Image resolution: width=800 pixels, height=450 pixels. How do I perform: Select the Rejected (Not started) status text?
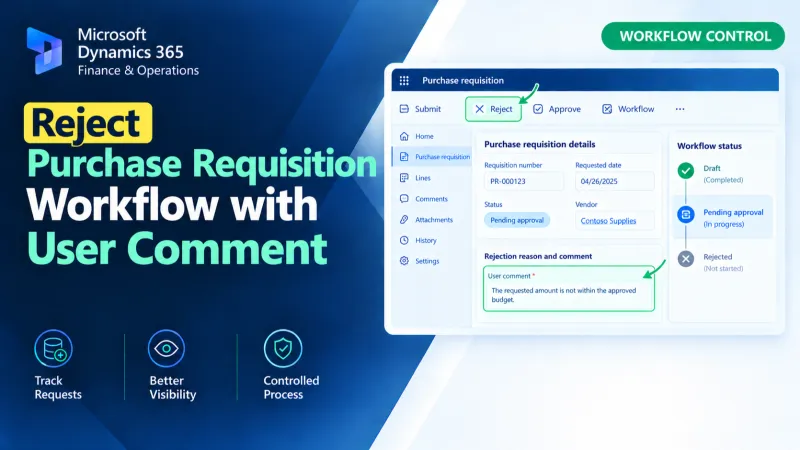click(723, 262)
